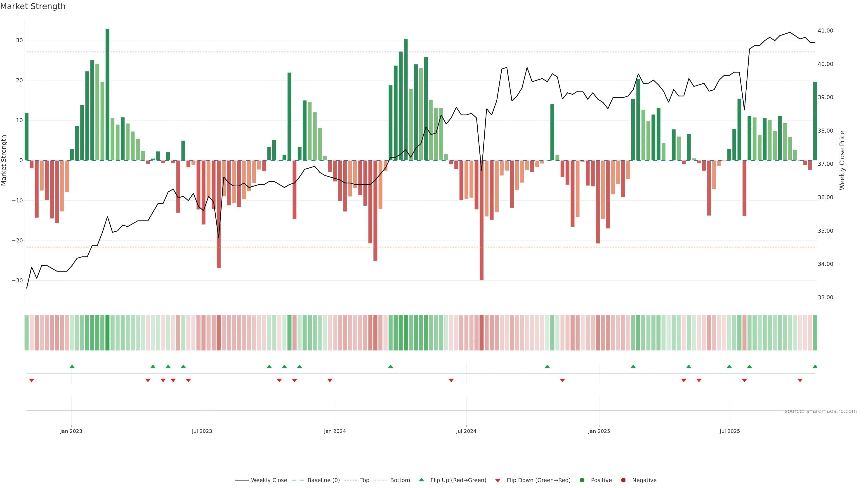The image size is (868, 488).
Task: Click the darkest green heat-strip cell in early 2023
Action: pyautogui.click(x=108, y=332)
